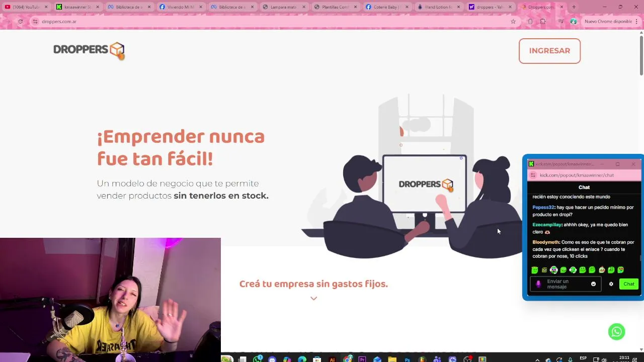Click the Kick chat scrollbar
This screenshot has height=362, width=644.
pyautogui.click(x=640, y=258)
